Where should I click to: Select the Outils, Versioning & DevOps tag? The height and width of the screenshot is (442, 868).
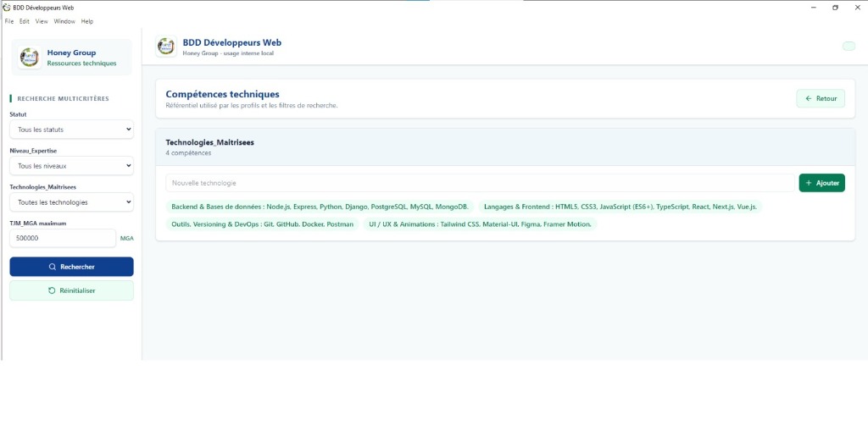[263, 224]
